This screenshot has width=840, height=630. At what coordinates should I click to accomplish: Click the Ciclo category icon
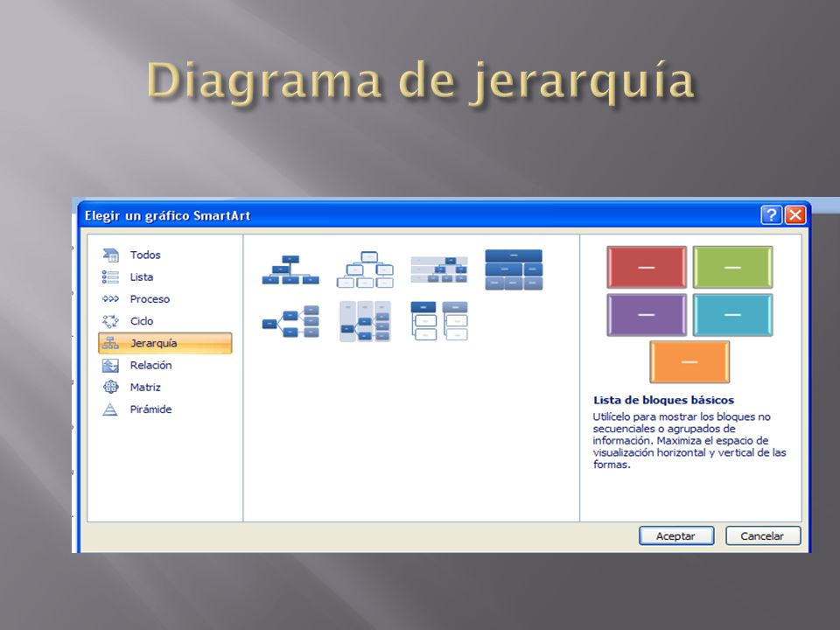pos(110,321)
